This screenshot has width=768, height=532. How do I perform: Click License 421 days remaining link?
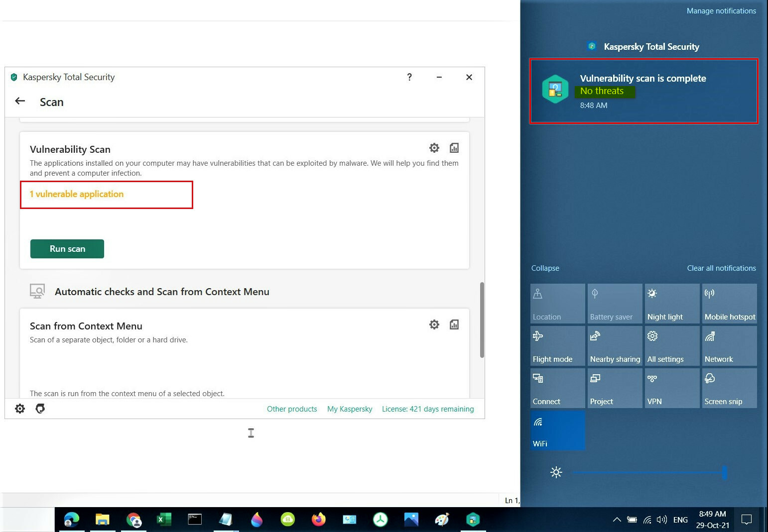pos(428,409)
